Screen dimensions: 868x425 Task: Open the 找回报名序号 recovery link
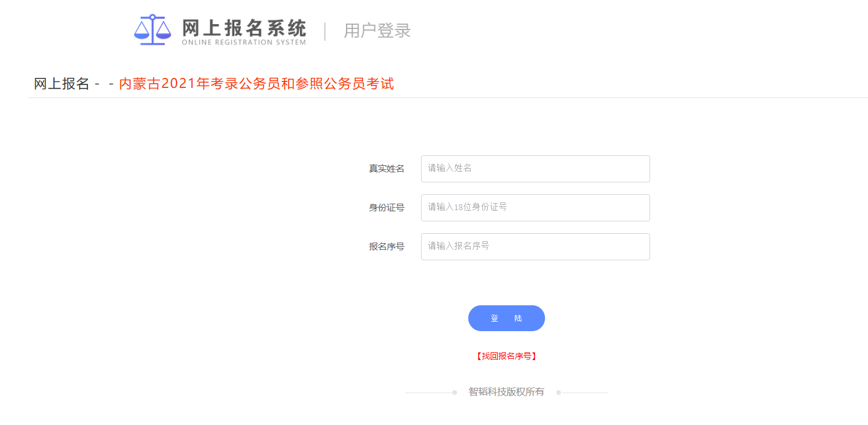pos(506,357)
